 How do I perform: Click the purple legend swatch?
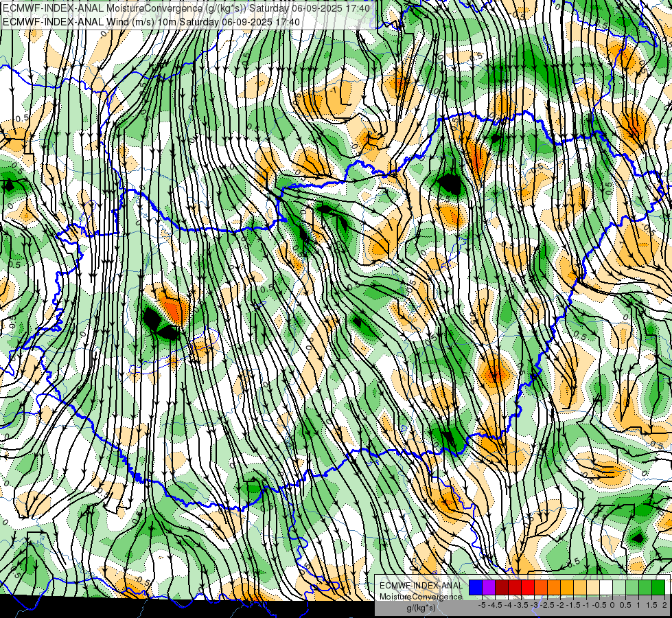(489, 587)
